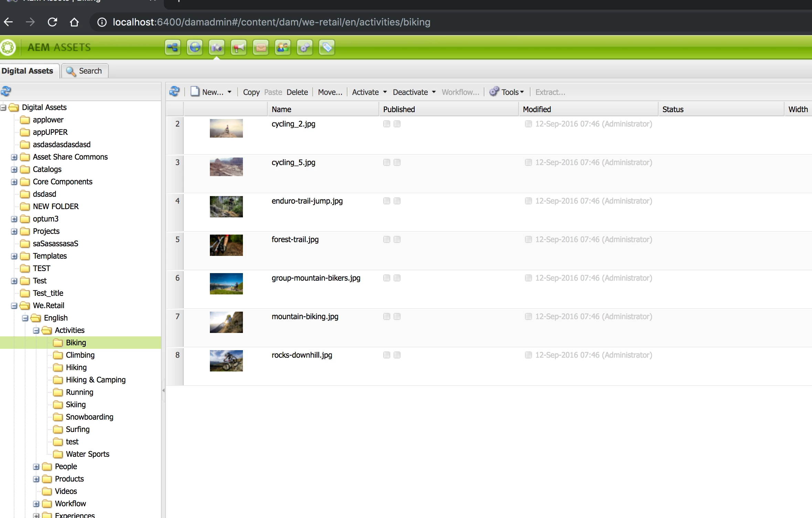
Task: Click the globe icon in header
Action: 195,47
